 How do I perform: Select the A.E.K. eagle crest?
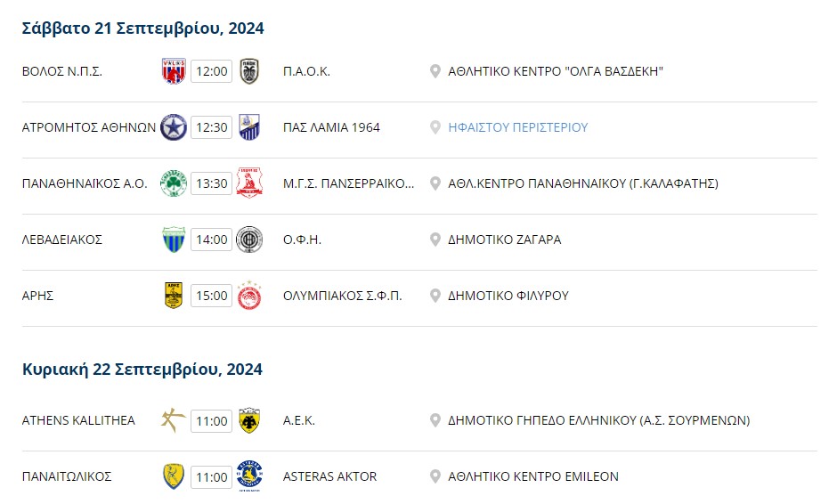point(249,420)
